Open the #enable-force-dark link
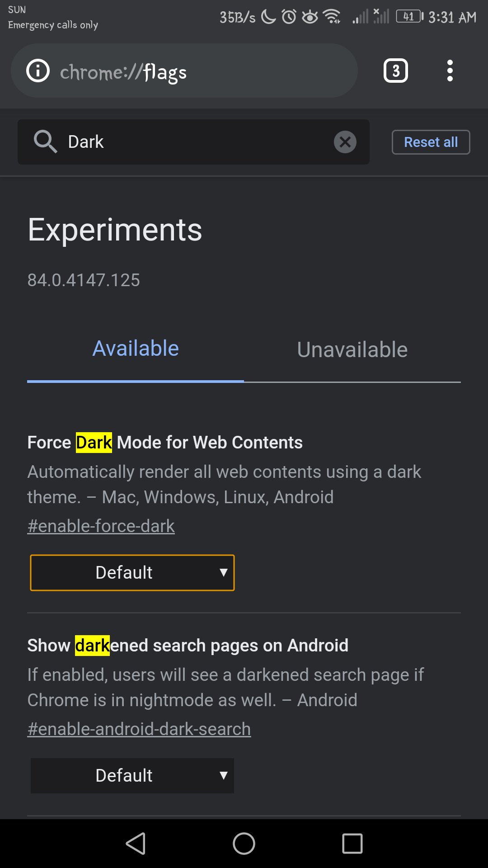 point(101,526)
